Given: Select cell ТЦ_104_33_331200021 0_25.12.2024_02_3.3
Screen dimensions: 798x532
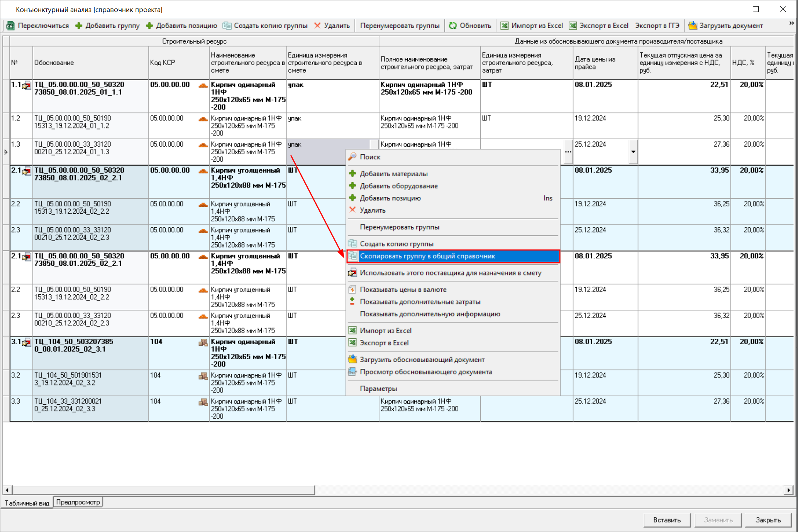Looking at the screenshot, I should coord(90,409).
